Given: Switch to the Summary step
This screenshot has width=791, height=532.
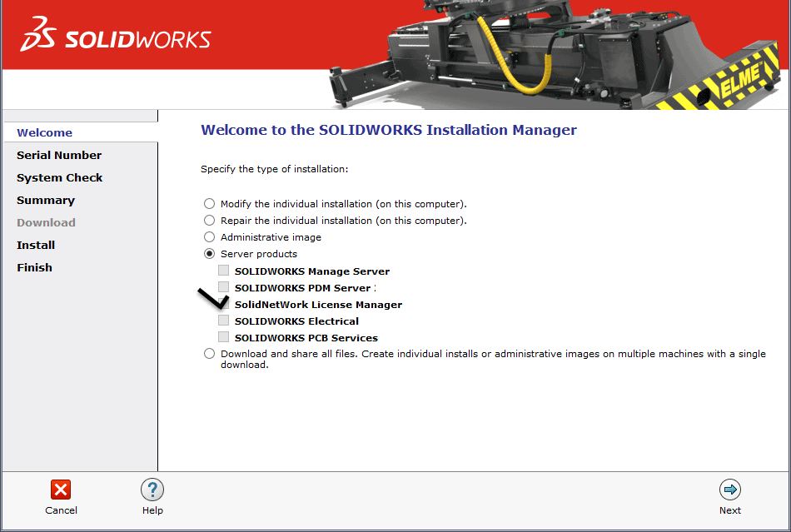Looking at the screenshot, I should [x=46, y=200].
